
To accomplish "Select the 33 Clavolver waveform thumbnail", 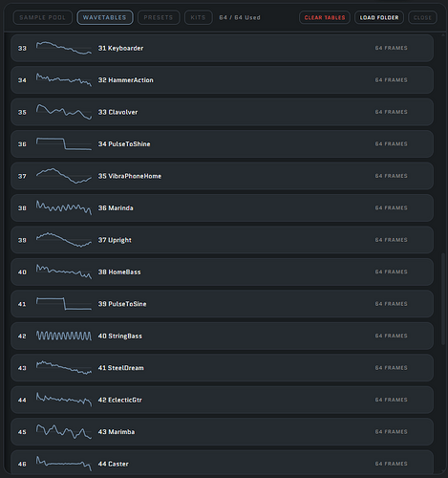I will click(64, 112).
